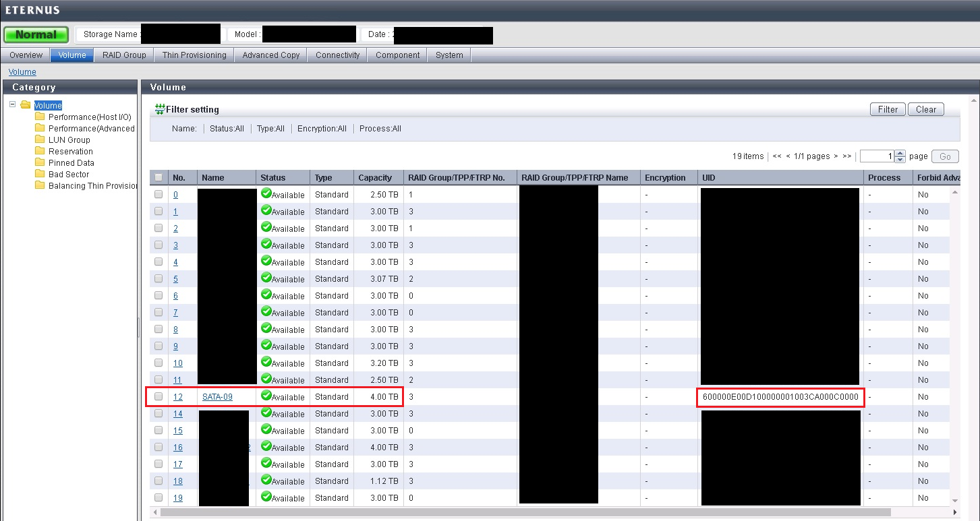Viewport: 980px width, 521px height.
Task: Check the select-all checkbox in the table header
Action: [158, 177]
